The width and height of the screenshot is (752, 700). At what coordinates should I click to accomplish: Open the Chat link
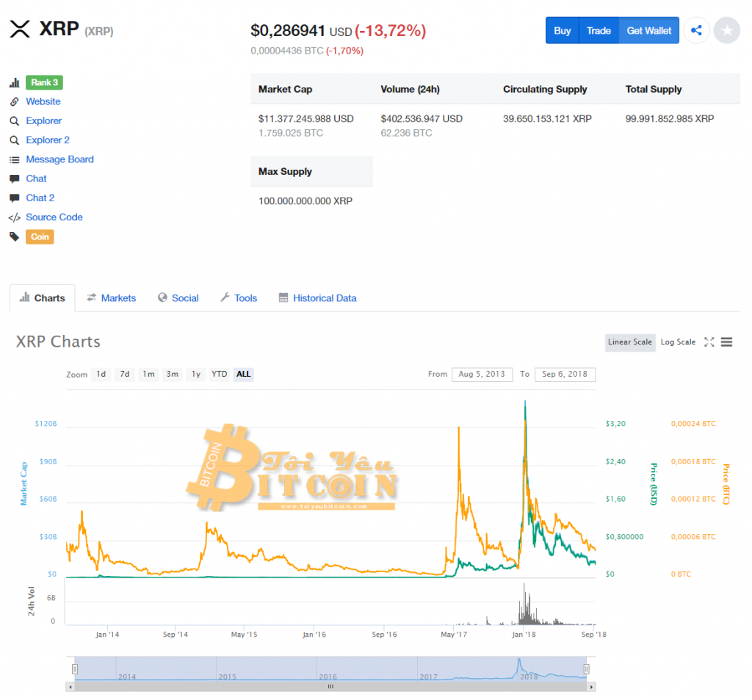(36, 178)
